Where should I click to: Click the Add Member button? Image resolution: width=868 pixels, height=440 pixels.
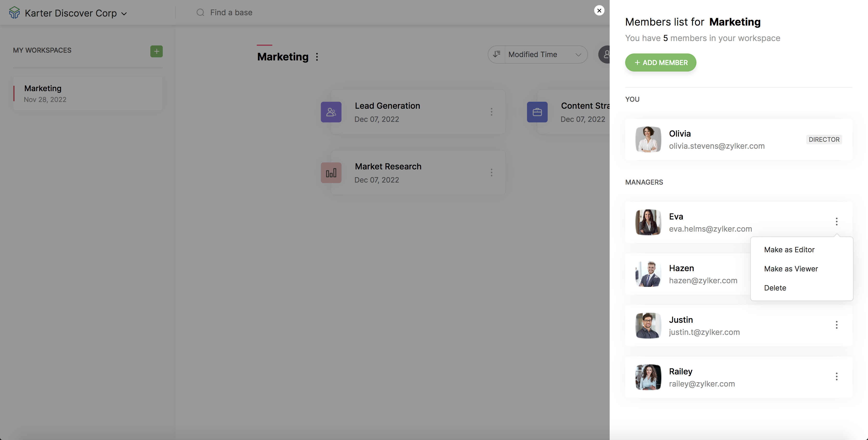click(661, 63)
